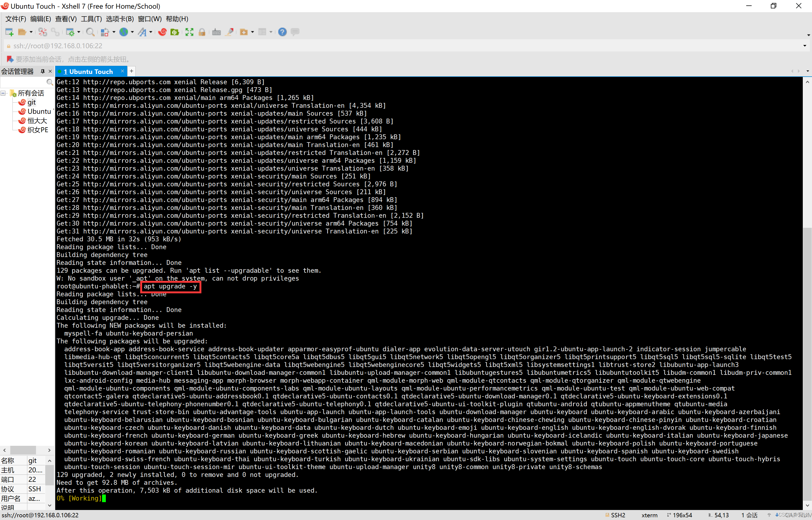This screenshot has height=520, width=812.
Task: Click terminal scrollbar down arrow
Action: point(807,505)
